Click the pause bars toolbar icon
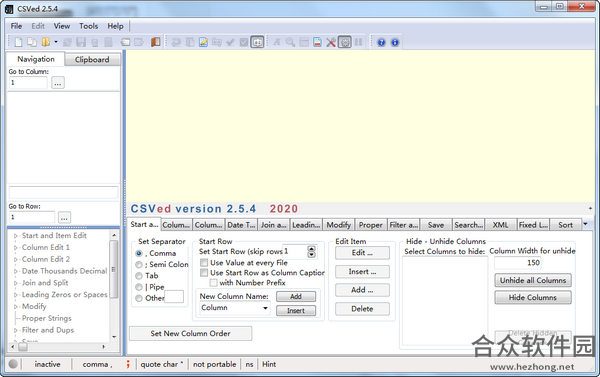600x377 pixels. pos(359,42)
